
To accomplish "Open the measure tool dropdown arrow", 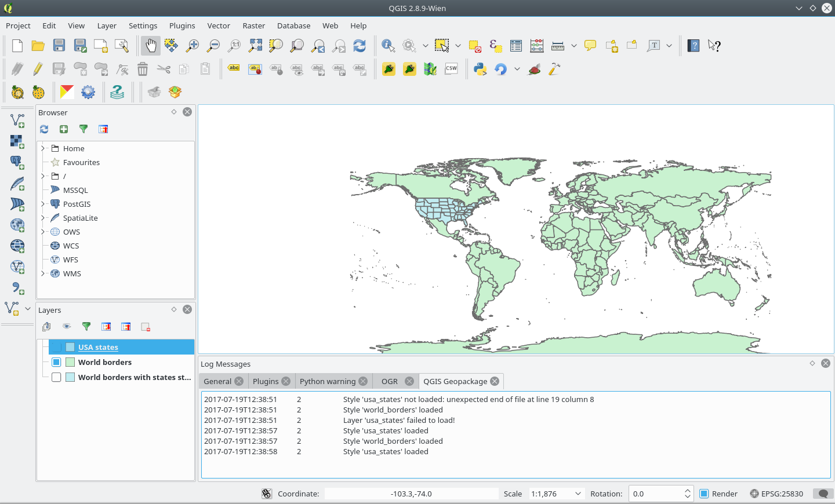I will pos(574,46).
